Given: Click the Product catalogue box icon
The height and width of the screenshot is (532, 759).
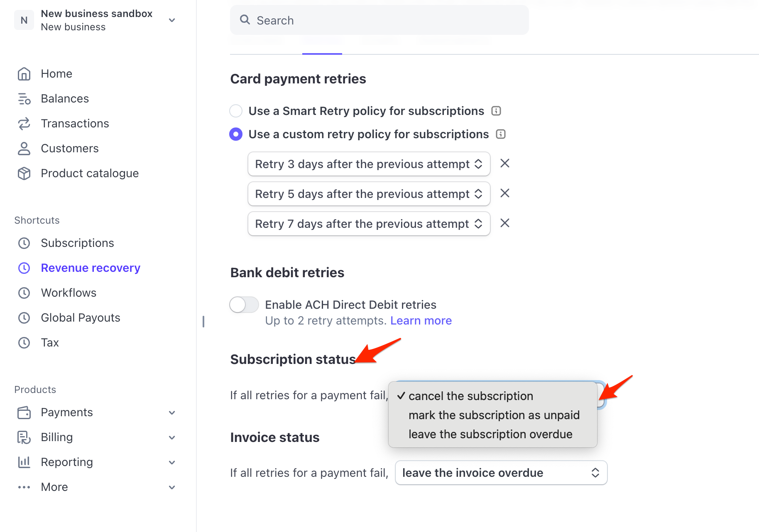Looking at the screenshot, I should click(24, 173).
